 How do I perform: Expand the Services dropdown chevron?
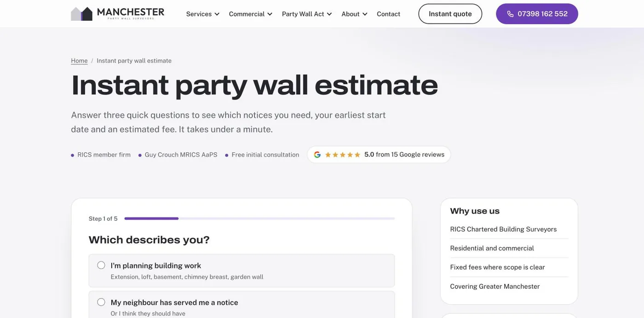[217, 14]
